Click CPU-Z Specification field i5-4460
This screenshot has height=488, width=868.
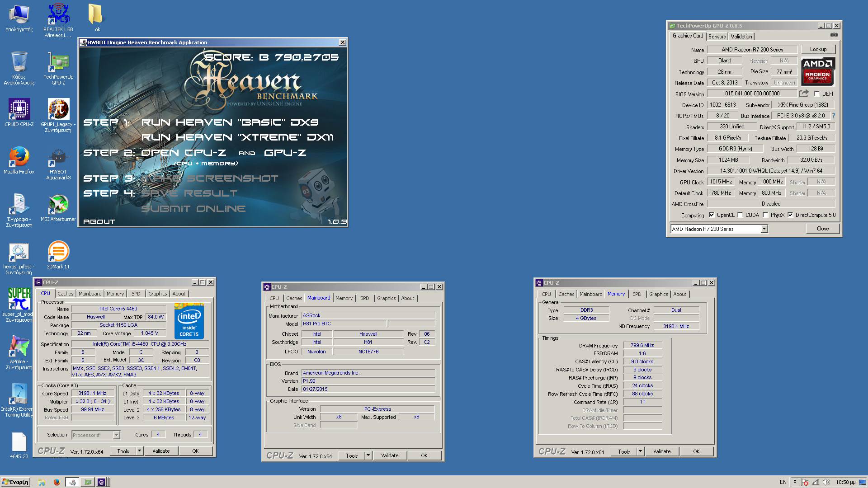tap(140, 344)
